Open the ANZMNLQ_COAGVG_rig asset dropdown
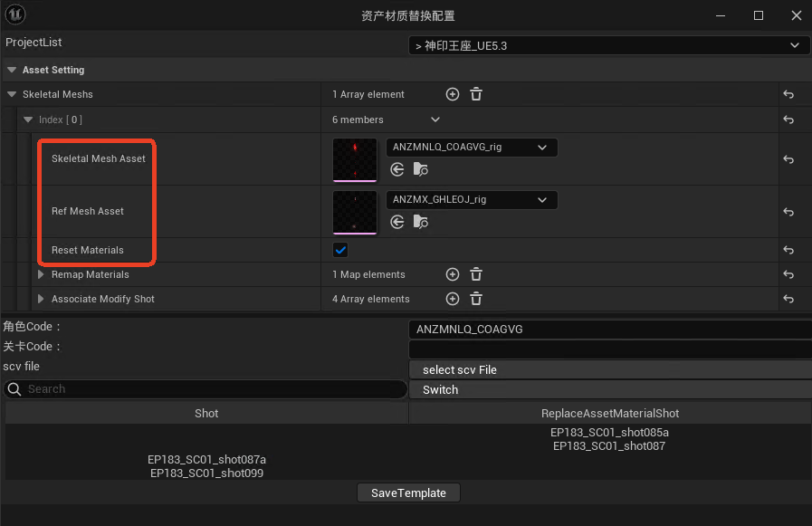Image resolution: width=812 pixels, height=526 pixels. 472,148
